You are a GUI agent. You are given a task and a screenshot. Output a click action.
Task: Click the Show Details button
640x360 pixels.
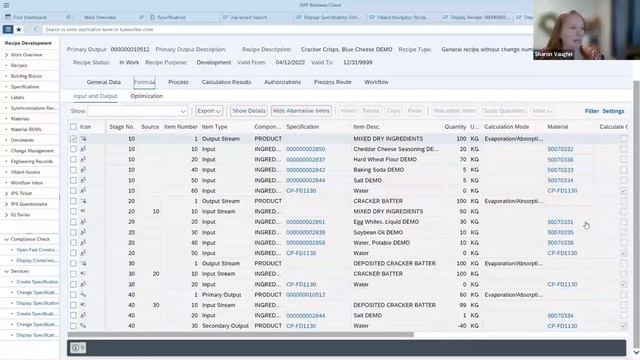pos(249,111)
